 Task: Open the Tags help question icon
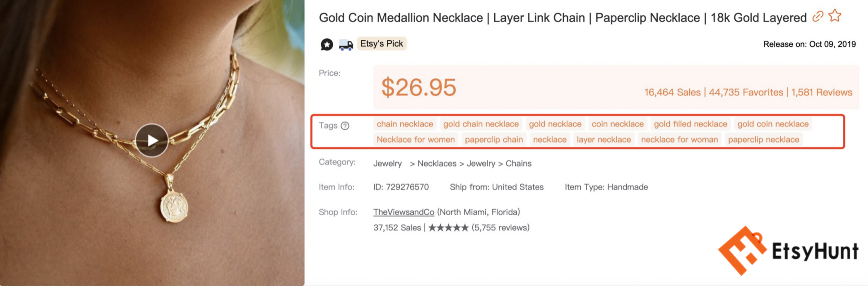pyautogui.click(x=345, y=126)
